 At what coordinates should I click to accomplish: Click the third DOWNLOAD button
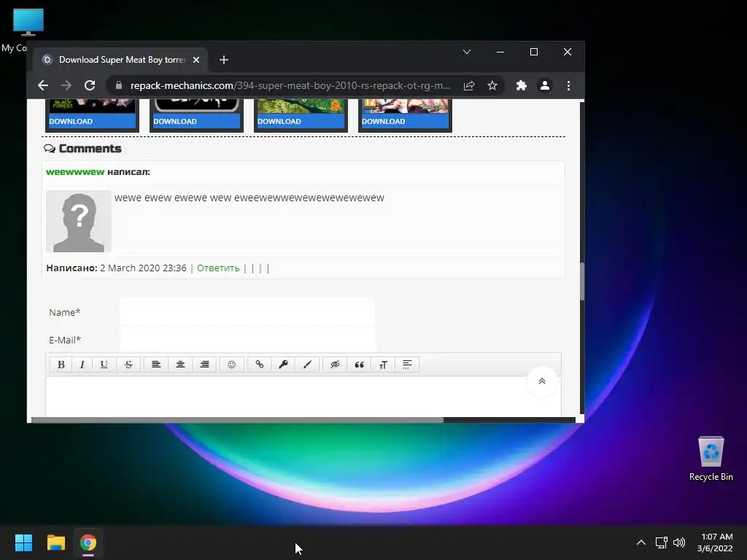tap(300, 122)
